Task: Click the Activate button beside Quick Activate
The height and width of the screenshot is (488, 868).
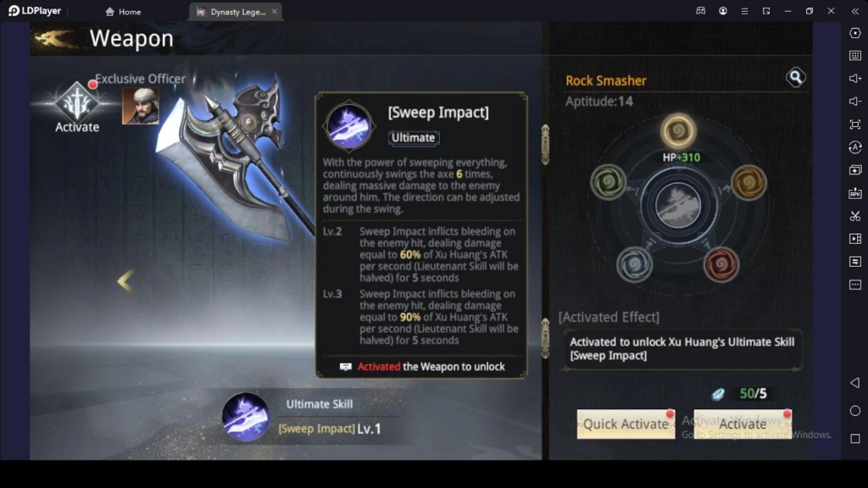Action: pos(743,424)
